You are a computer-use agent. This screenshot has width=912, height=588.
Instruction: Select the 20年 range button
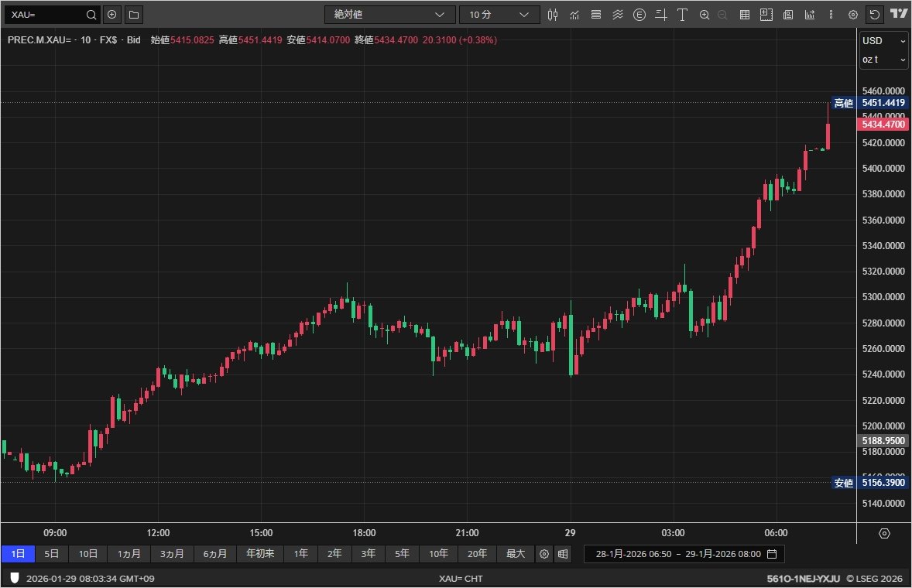click(477, 554)
